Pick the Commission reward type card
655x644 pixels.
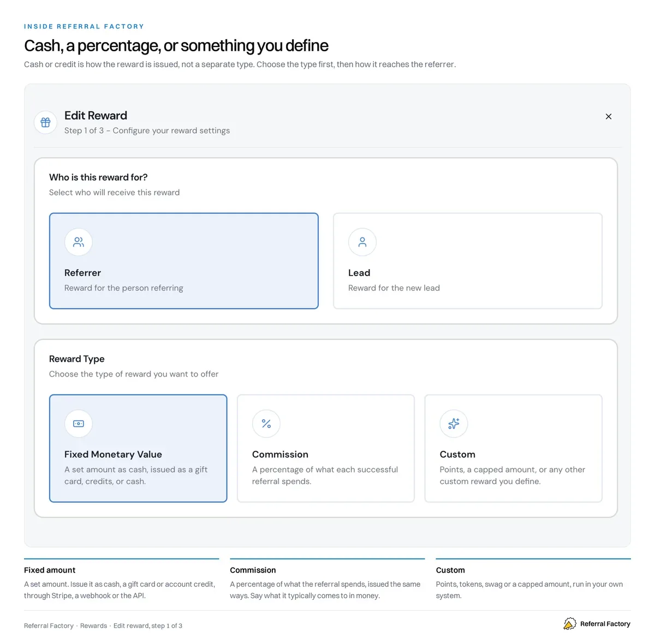(x=326, y=448)
